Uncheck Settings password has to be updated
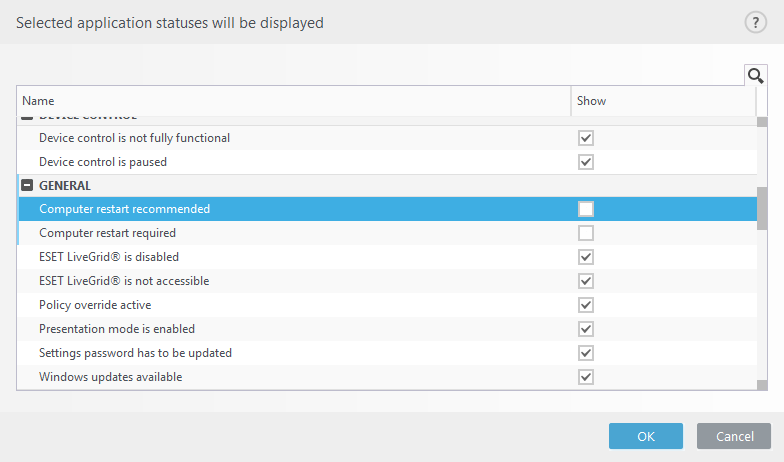This screenshot has width=784, height=462. point(586,353)
